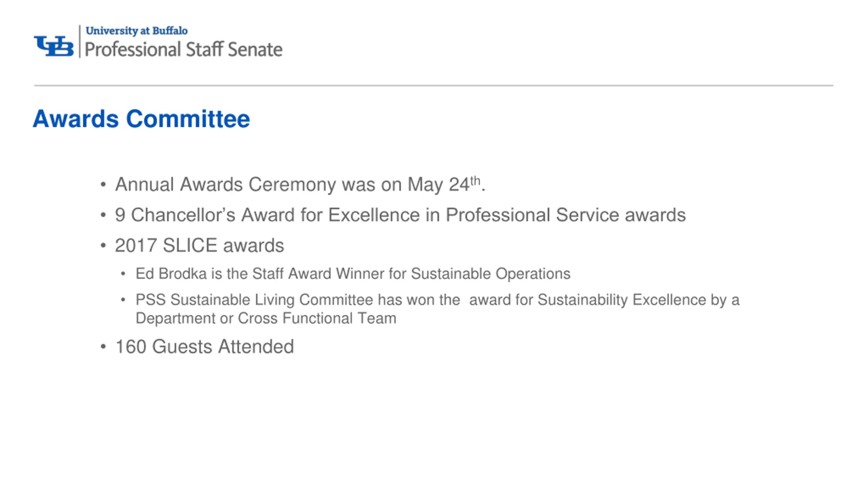Click the horizontal divider line under header
This screenshot has height=488, width=868.
pyautogui.click(x=434, y=85)
